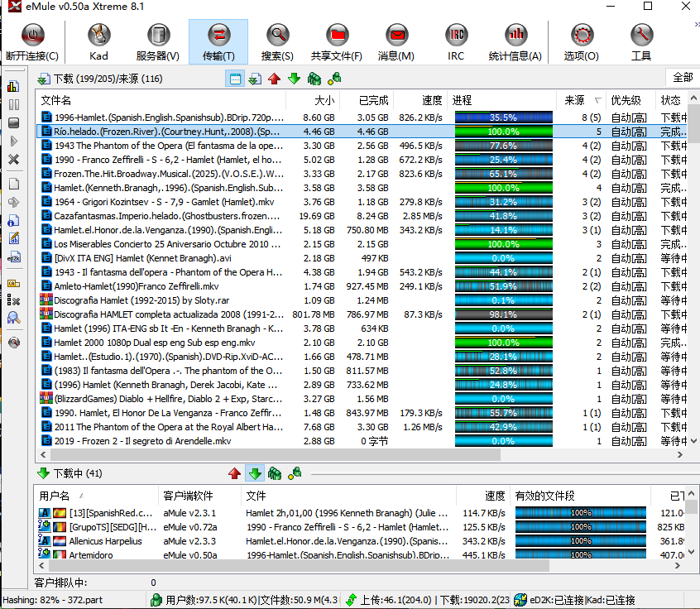The width and height of the screenshot is (700, 609).
Task: Open the Search (搜索) page
Action: pos(277,42)
